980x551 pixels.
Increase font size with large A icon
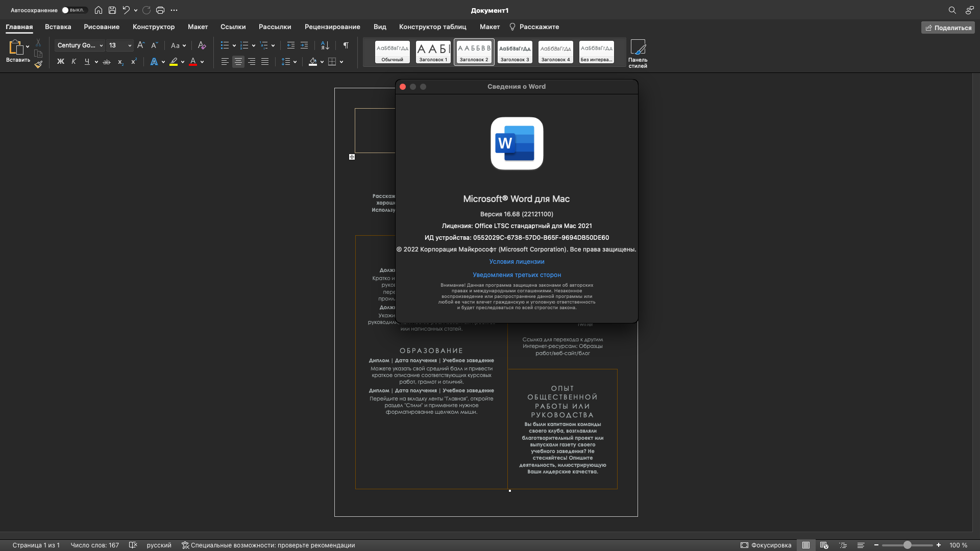click(141, 45)
